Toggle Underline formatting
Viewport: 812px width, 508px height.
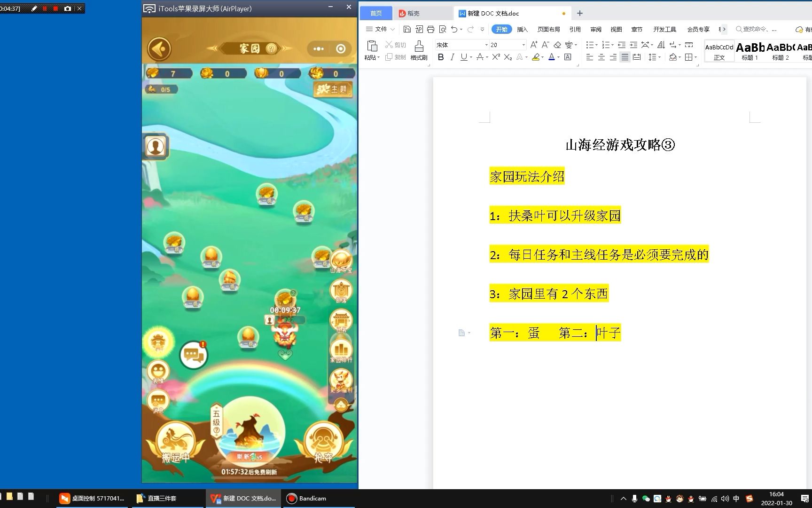click(x=464, y=57)
